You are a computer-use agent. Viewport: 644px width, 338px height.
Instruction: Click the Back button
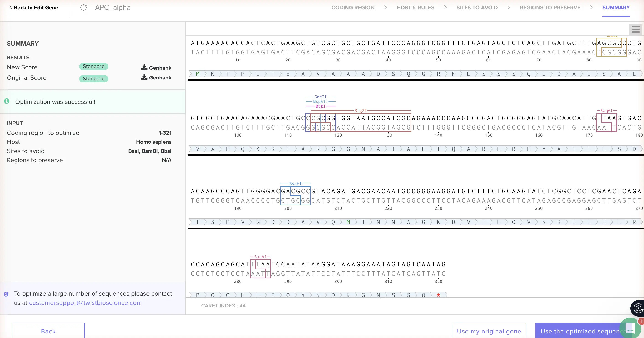pyautogui.click(x=48, y=331)
